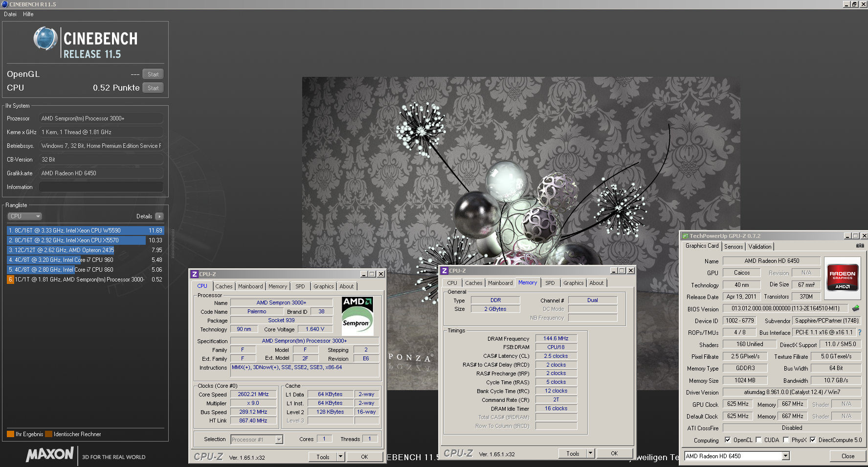Click the Tools button in Memory CPU-Z

coord(573,453)
